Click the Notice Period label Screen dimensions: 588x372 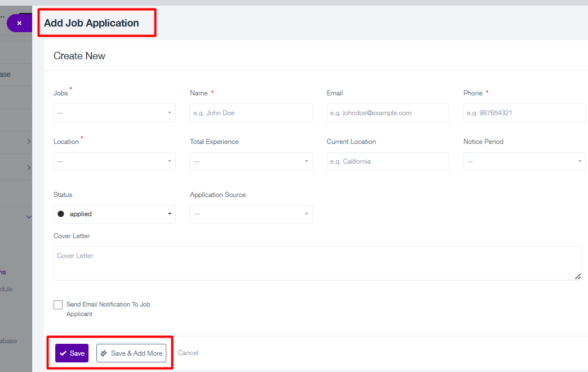point(483,142)
